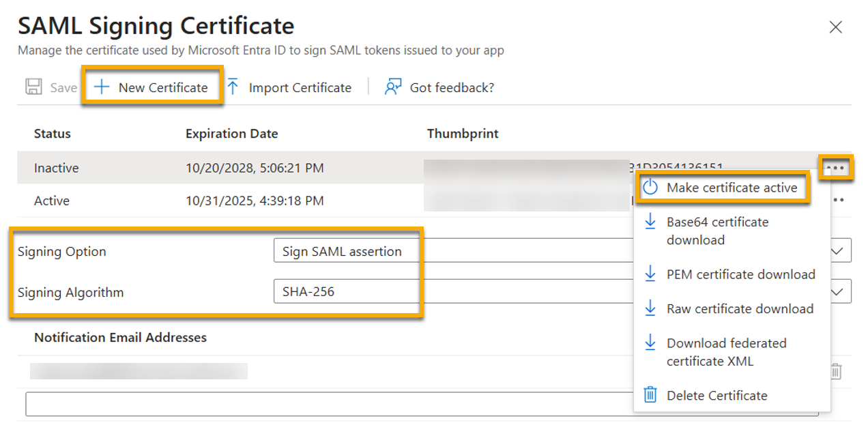This screenshot has height=423, width=868.
Task: Click the Save disk icon on toolbar
Action: pos(32,87)
